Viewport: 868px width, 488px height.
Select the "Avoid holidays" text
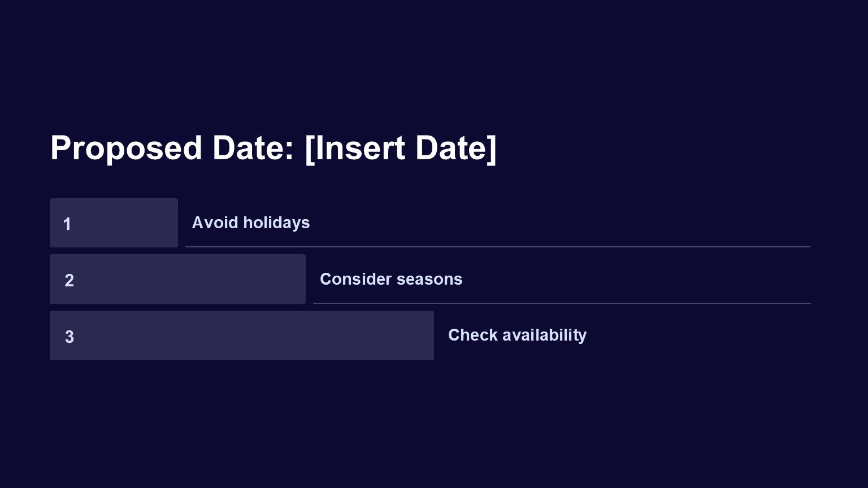pyautogui.click(x=250, y=223)
